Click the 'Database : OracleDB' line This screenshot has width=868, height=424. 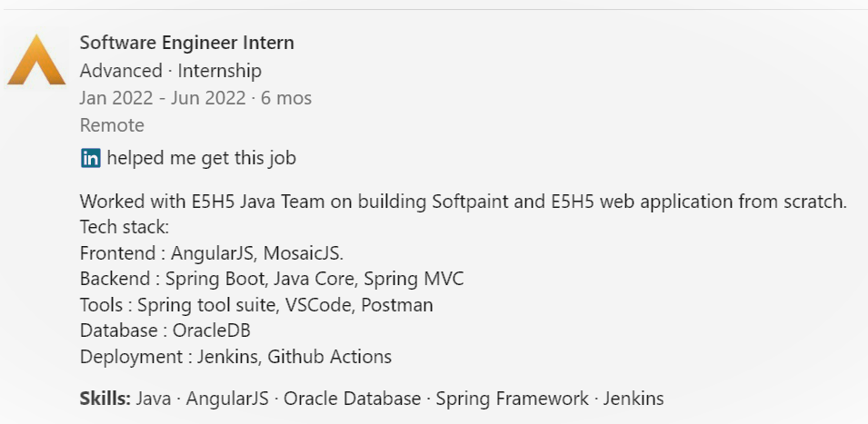coord(165,330)
